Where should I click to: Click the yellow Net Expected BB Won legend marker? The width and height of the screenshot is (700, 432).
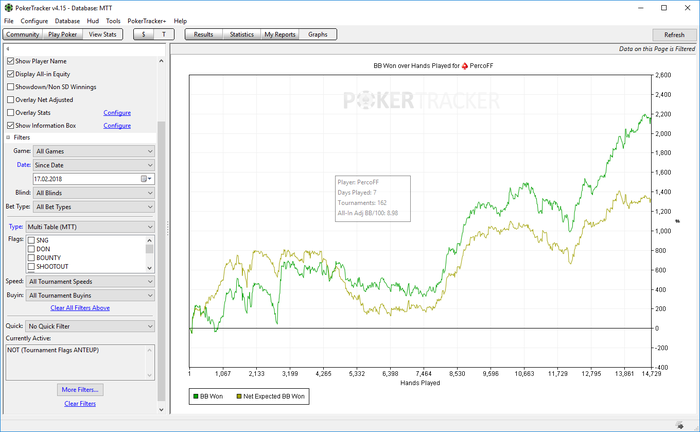[x=238, y=397]
